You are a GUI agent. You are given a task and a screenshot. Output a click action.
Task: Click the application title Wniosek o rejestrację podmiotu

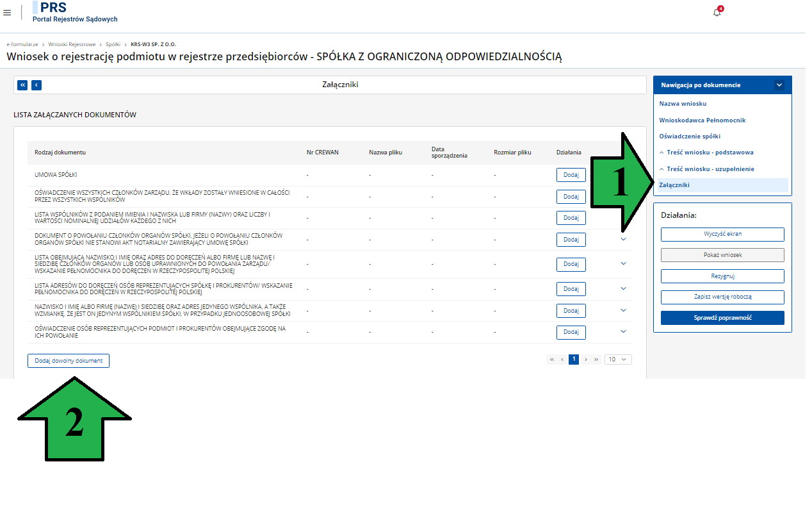pos(284,57)
